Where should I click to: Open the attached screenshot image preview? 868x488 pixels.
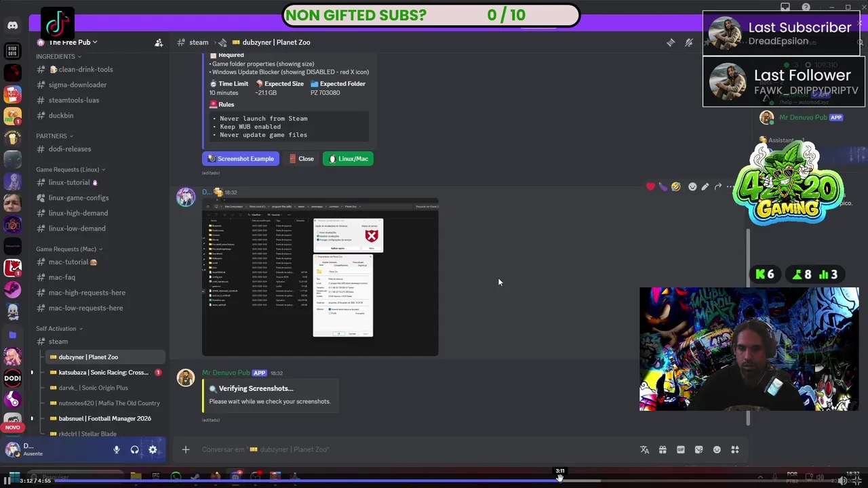(x=320, y=277)
